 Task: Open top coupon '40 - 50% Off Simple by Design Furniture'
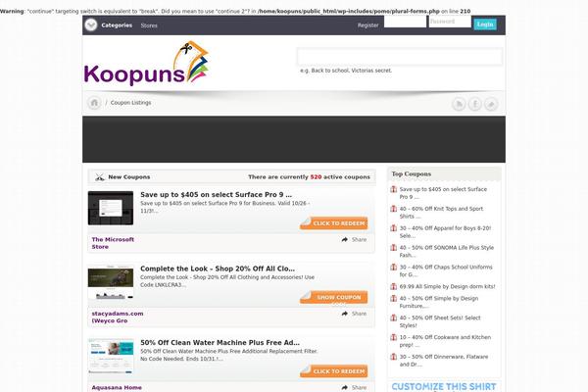pyautogui.click(x=439, y=302)
